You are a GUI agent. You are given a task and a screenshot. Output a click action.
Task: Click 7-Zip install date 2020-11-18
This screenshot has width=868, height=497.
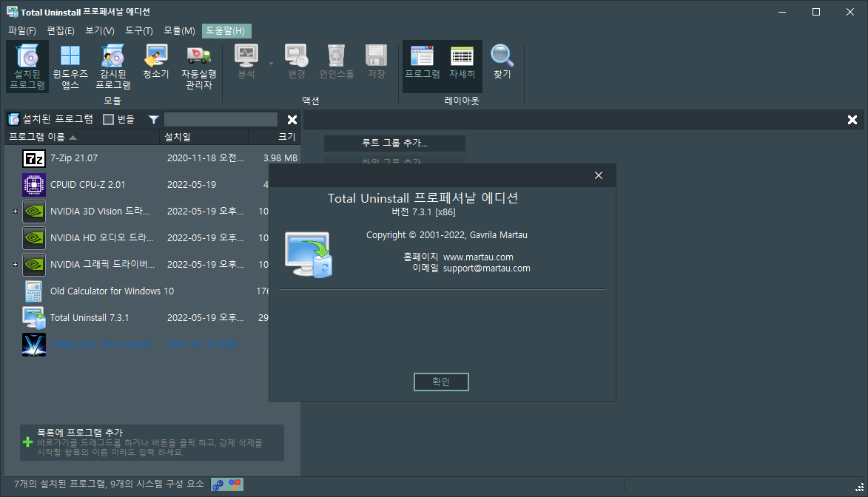[205, 158]
